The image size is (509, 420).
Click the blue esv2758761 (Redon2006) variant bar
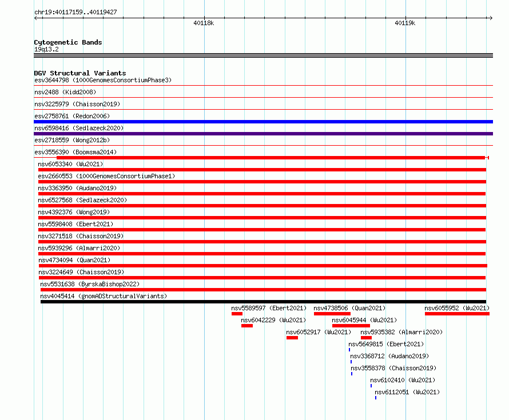[x=263, y=122]
